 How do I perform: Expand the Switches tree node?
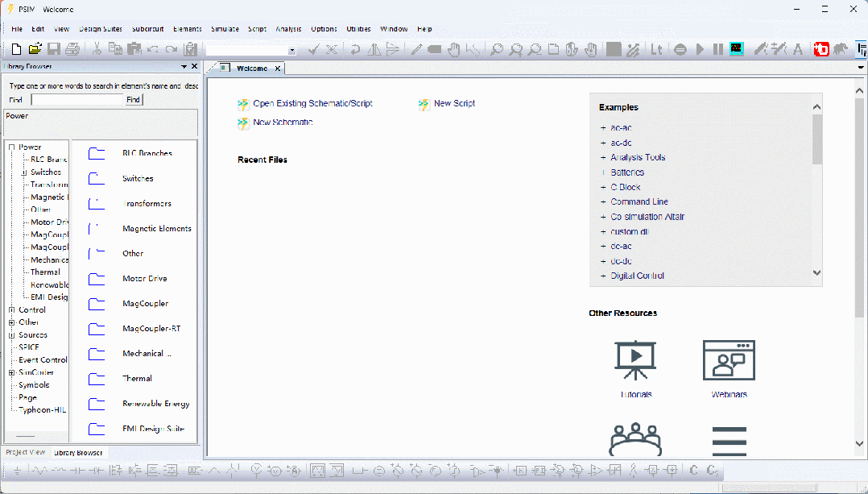point(24,172)
